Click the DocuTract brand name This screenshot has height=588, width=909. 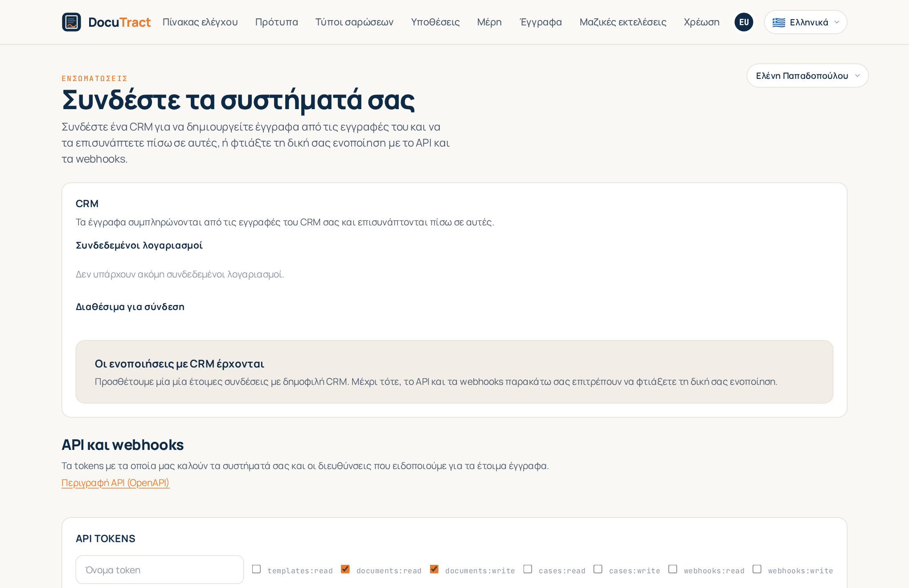point(119,22)
